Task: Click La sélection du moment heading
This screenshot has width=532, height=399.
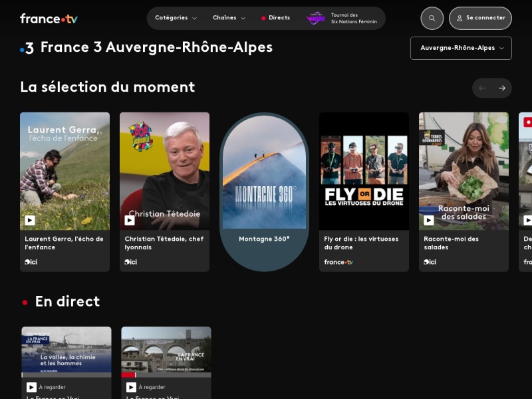Action: (108, 87)
